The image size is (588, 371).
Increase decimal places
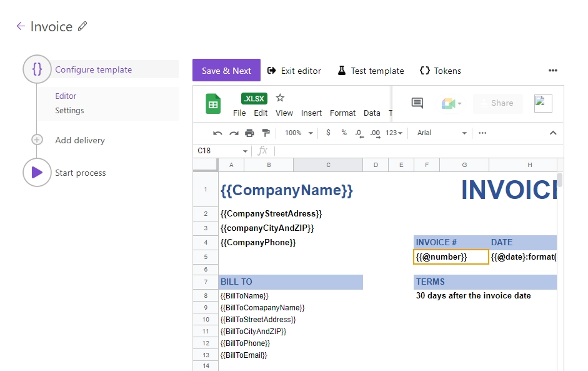[375, 133]
